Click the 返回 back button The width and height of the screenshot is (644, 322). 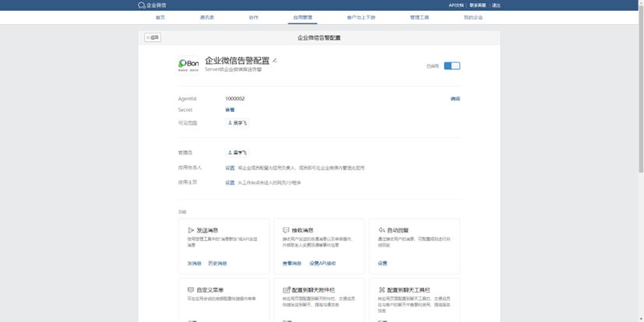click(153, 37)
